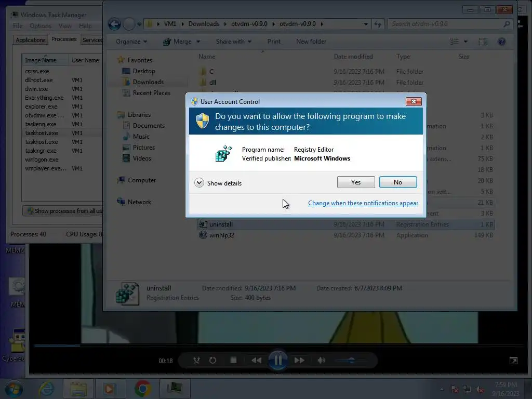Toggle repeat in Media Player

(x=212, y=360)
